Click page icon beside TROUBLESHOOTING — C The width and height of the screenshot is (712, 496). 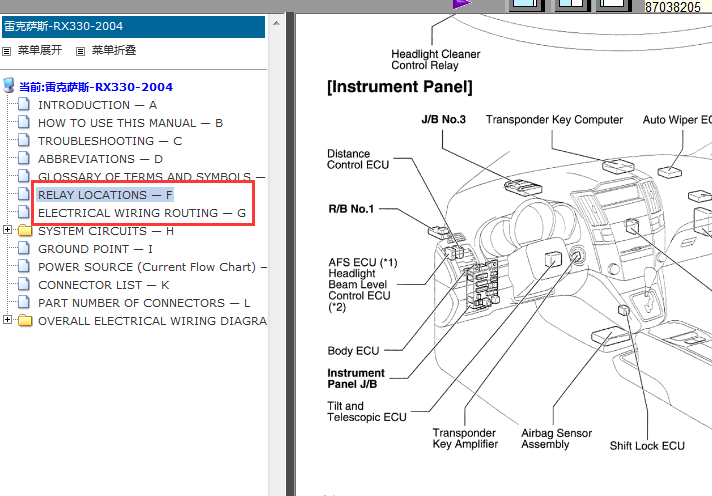click(24, 140)
